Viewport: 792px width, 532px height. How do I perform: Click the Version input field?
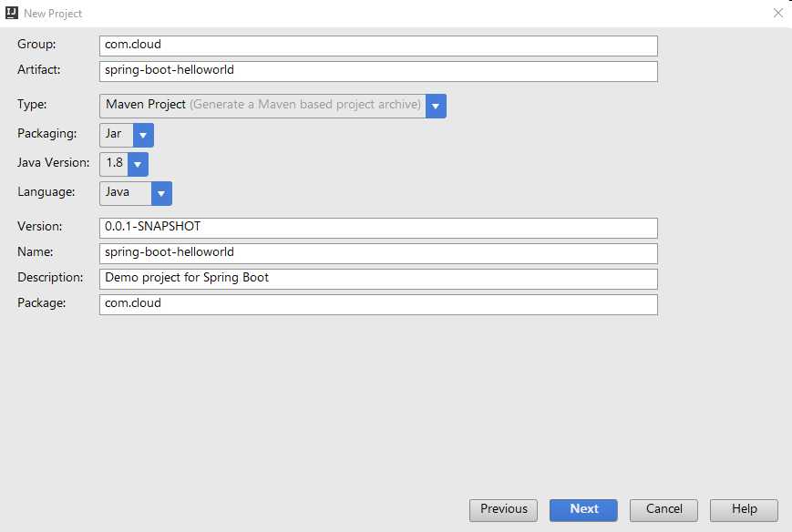(x=378, y=228)
